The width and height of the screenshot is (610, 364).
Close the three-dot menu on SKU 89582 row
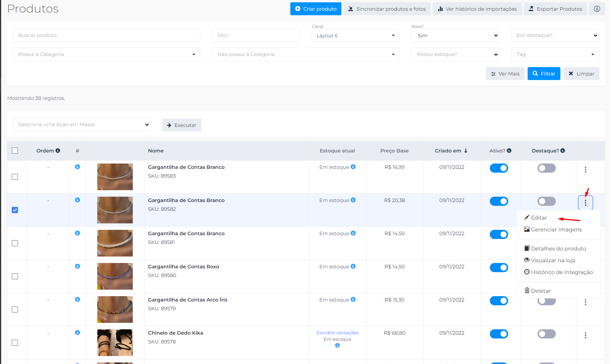coord(585,203)
